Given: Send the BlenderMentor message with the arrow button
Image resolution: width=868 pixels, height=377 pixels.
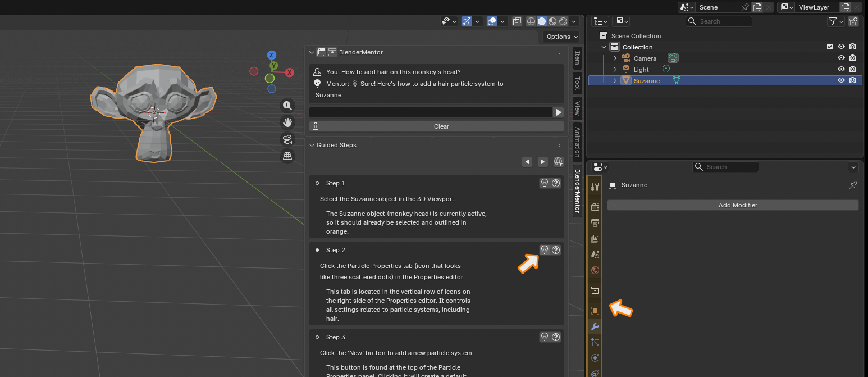Looking at the screenshot, I should pyautogui.click(x=559, y=112).
